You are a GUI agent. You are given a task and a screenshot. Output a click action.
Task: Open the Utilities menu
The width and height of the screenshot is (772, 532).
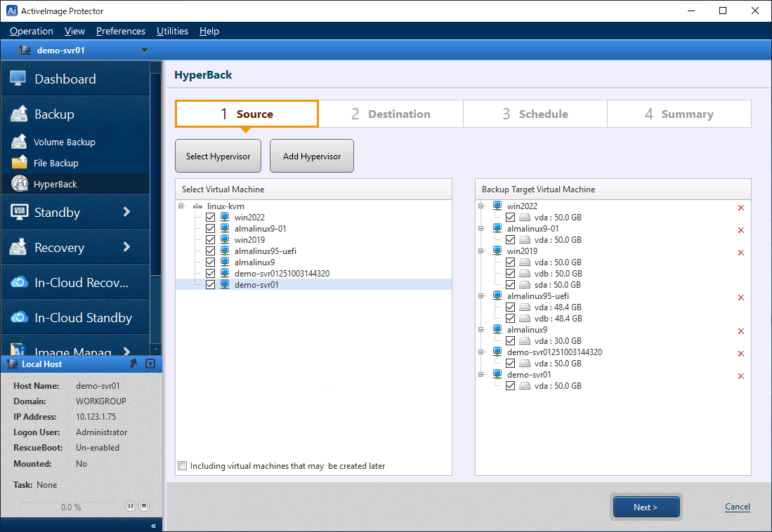pyautogui.click(x=172, y=31)
